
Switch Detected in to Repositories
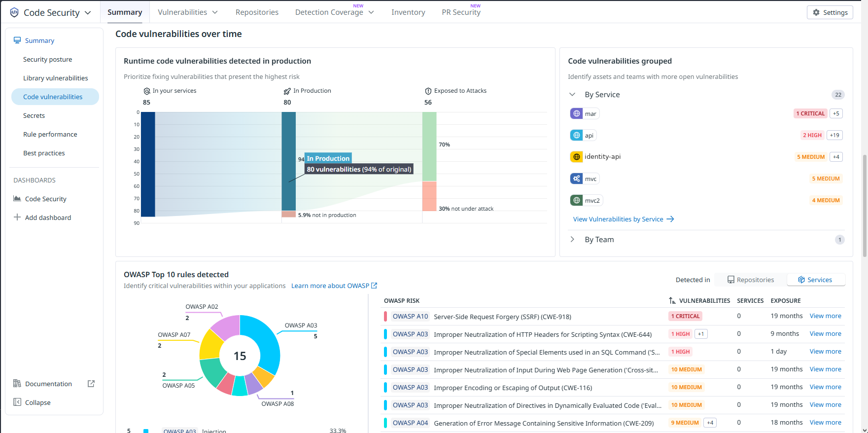(x=751, y=280)
